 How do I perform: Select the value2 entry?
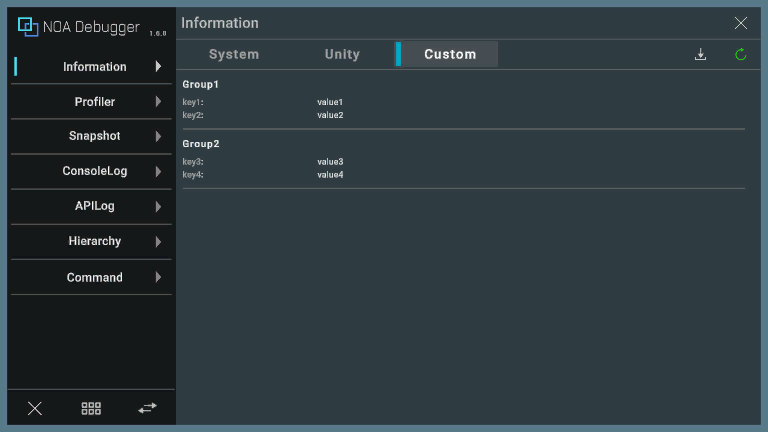(x=330, y=115)
